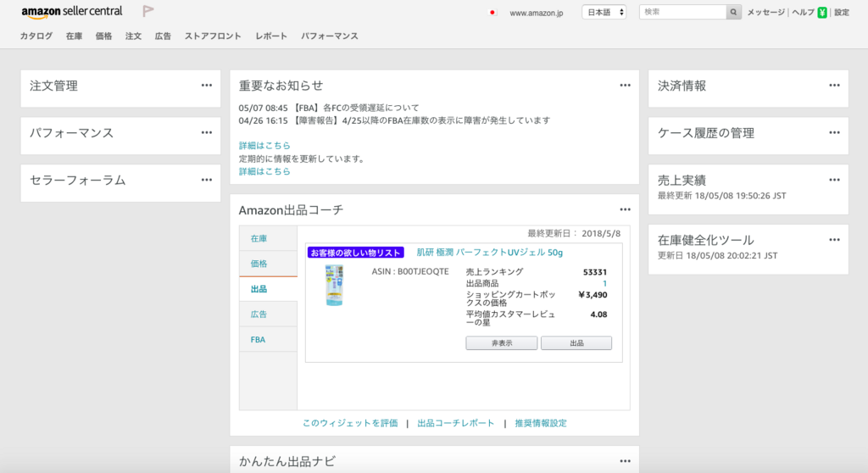
Task: Click the Amazon Seller Central logo
Action: point(72,12)
